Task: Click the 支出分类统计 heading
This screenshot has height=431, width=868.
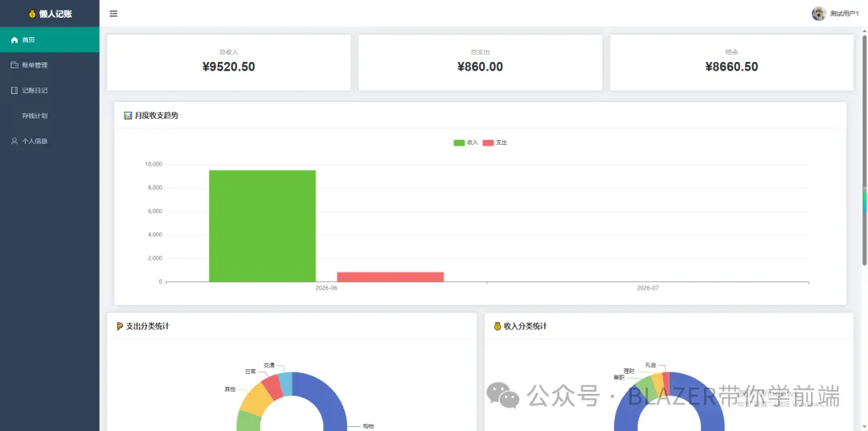Action: click(148, 326)
